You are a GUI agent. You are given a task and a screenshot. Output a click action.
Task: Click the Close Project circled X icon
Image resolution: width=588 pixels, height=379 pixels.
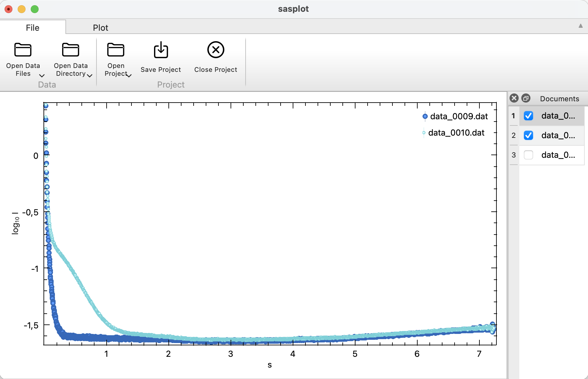coord(216,50)
